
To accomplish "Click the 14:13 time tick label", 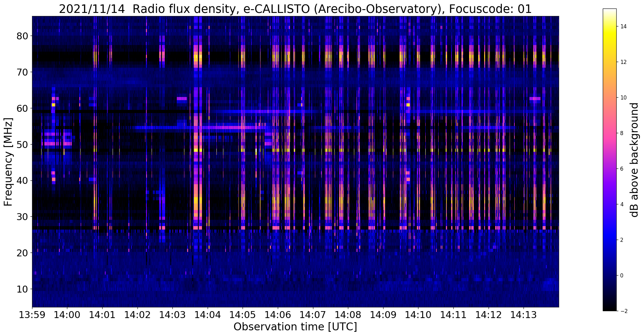I will pos(524,315).
